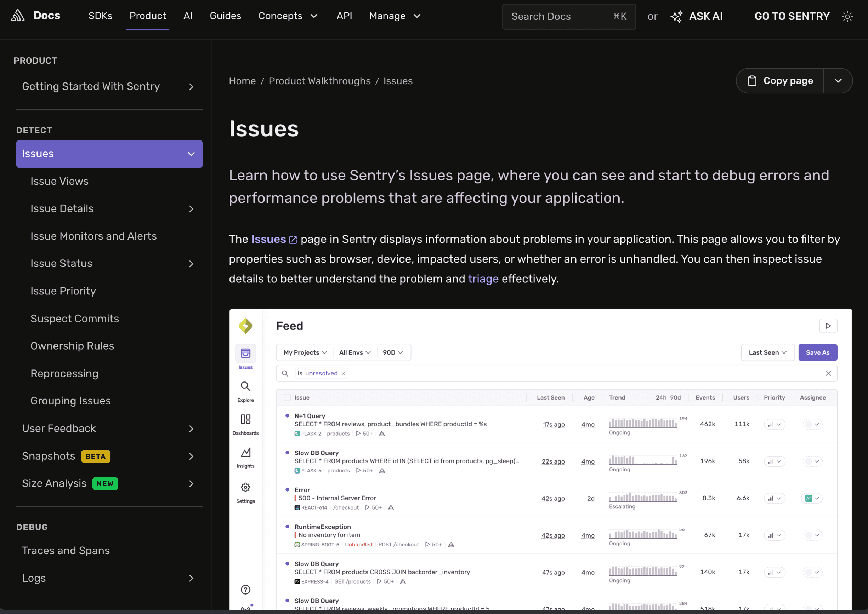Click the external link icon beside Issues
Viewport: 868px width, 614px height.
point(293,240)
